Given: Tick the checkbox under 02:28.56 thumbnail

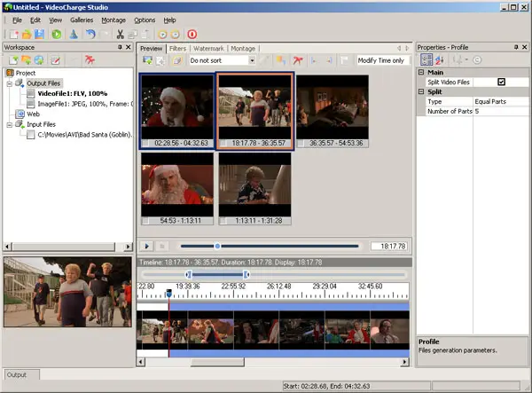Looking at the screenshot, I should pyautogui.click(x=146, y=143).
